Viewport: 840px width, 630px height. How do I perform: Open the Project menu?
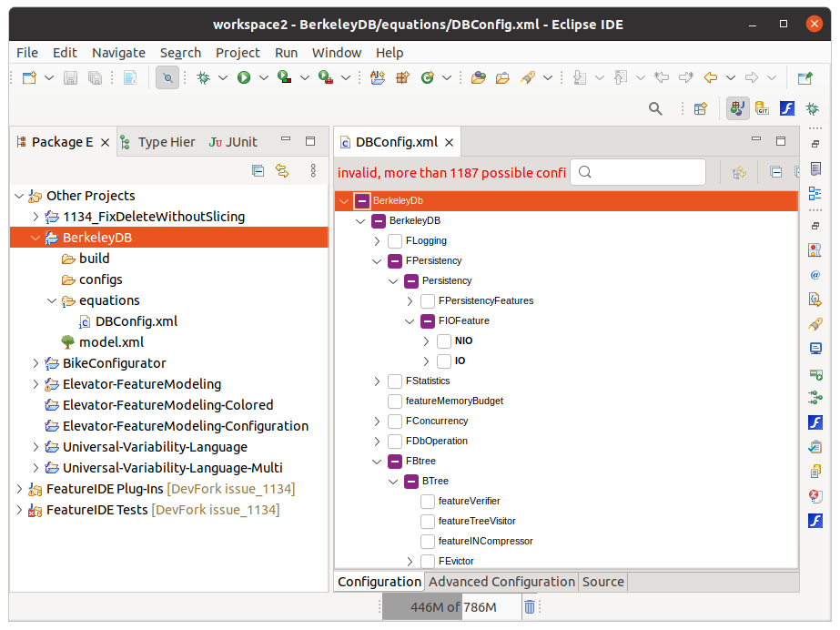[238, 53]
